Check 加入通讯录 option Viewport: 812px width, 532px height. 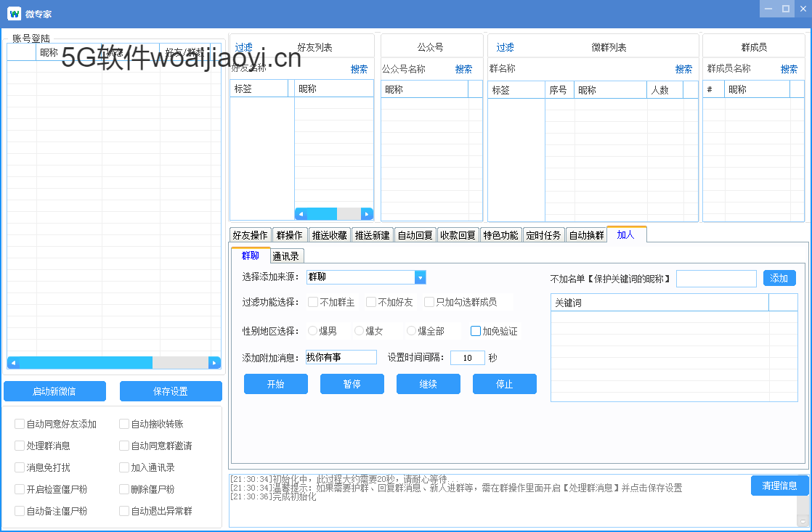point(124,467)
